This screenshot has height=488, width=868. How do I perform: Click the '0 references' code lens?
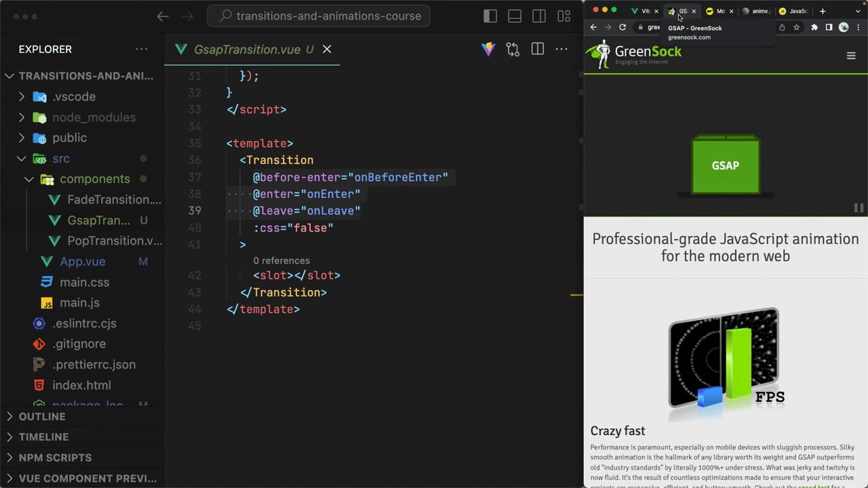(281, 260)
